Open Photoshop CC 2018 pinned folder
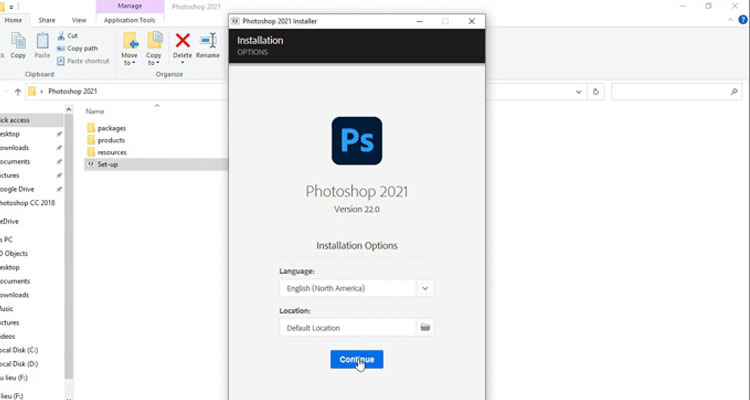This screenshot has width=750, height=400. [27, 203]
